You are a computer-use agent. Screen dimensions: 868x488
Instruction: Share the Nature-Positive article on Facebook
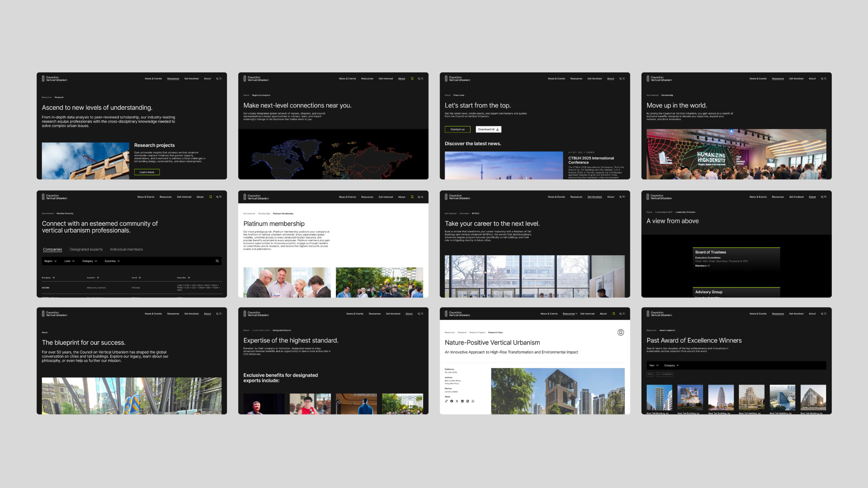coord(452,401)
